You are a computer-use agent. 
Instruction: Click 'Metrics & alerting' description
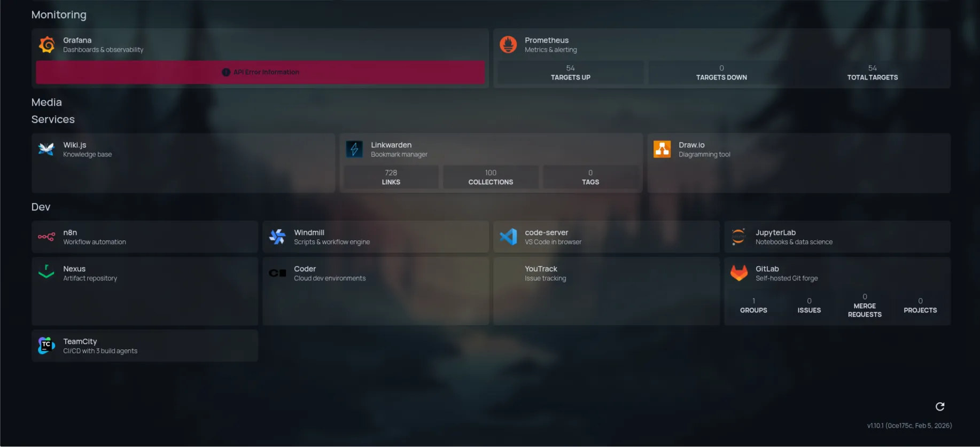(551, 50)
